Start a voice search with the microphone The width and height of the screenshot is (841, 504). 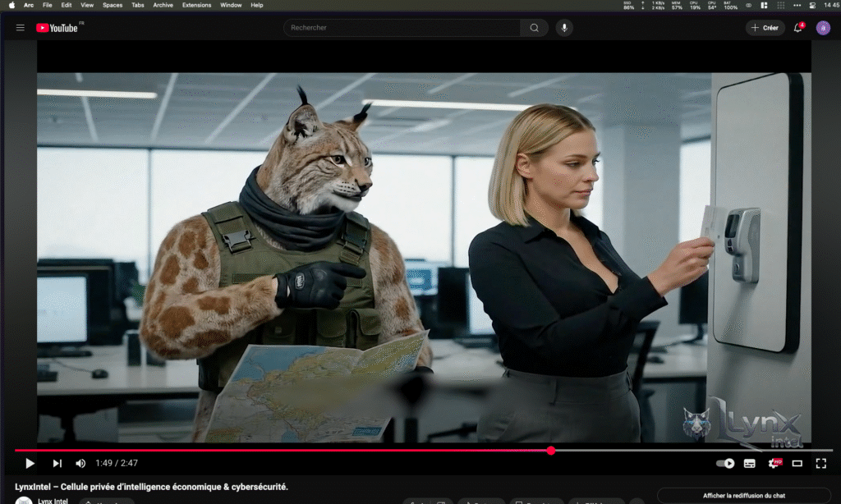point(563,27)
